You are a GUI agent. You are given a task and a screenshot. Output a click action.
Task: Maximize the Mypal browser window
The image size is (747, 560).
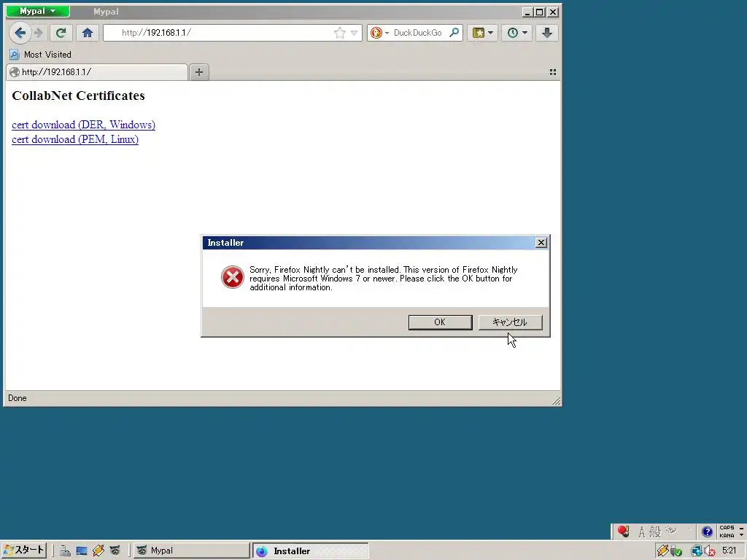(x=540, y=12)
